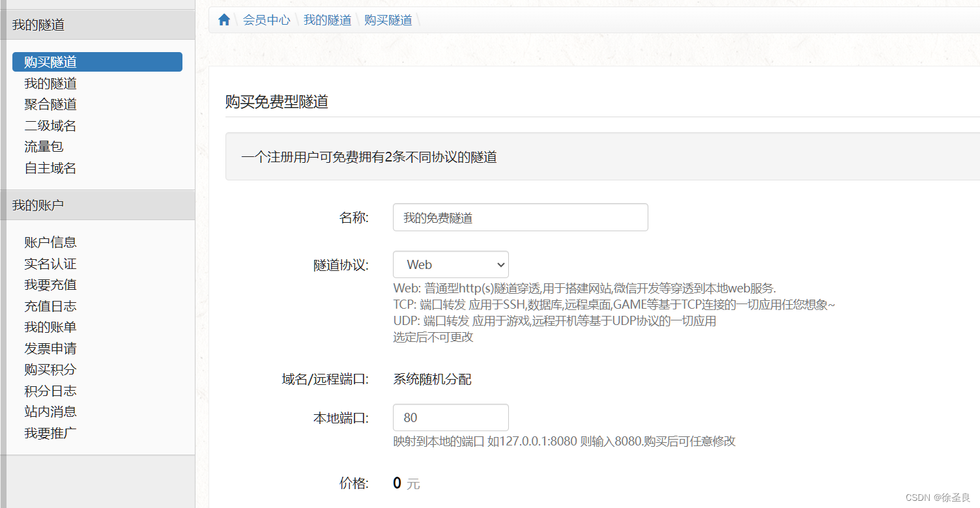Focus the 名称 input field
980x508 pixels.
(521, 218)
